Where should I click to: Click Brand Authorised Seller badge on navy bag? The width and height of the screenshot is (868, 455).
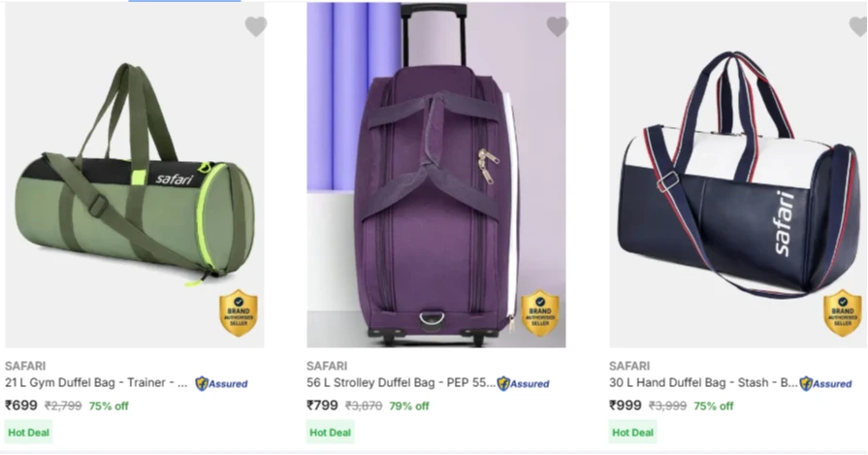(x=843, y=312)
